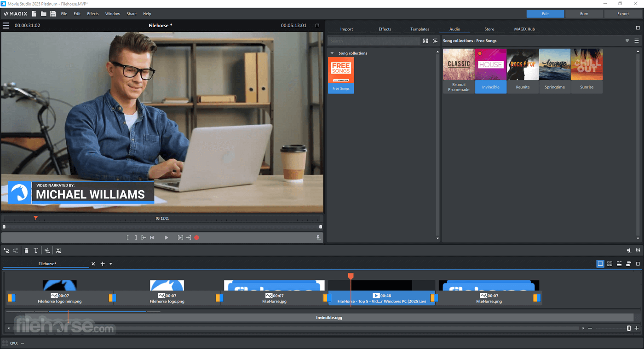Open the Share menu
Viewport: 644px width, 349px height.
click(132, 14)
